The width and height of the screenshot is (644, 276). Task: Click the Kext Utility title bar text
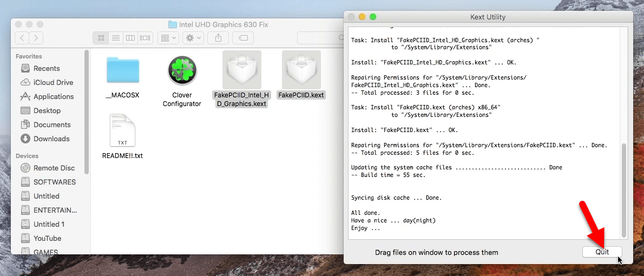tap(488, 17)
